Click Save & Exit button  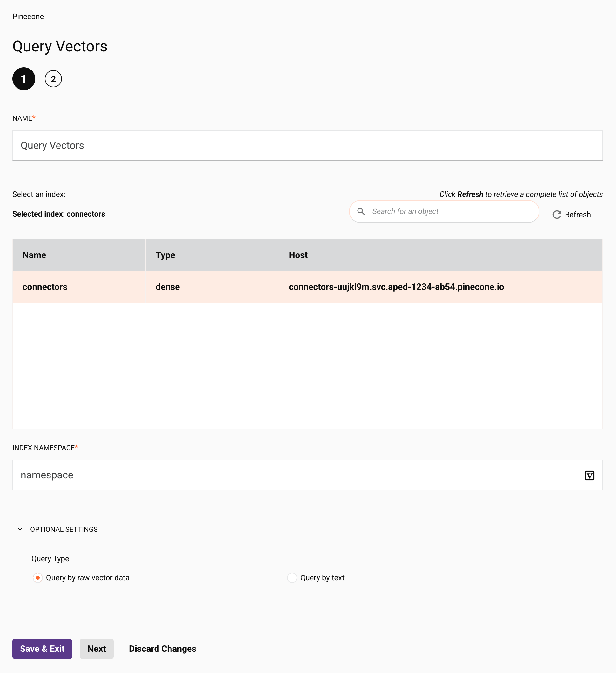point(42,649)
